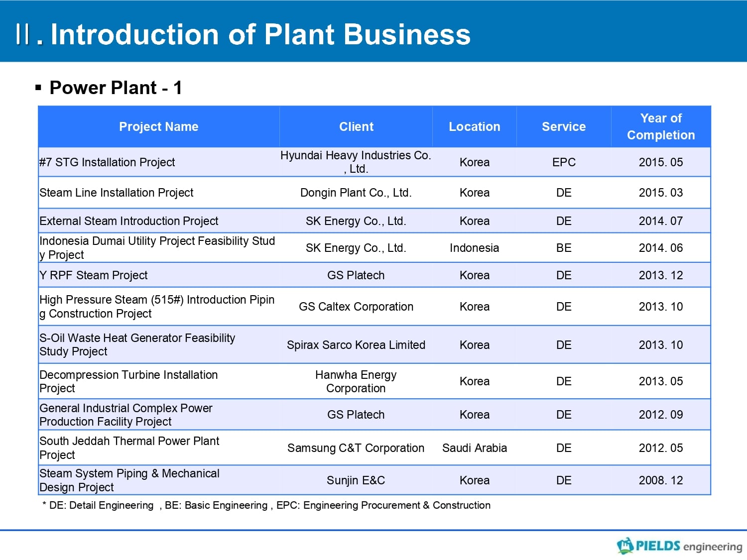The height and width of the screenshot is (560, 747).
Task: Click the '2014. 07' completion date
Action: click(661, 221)
